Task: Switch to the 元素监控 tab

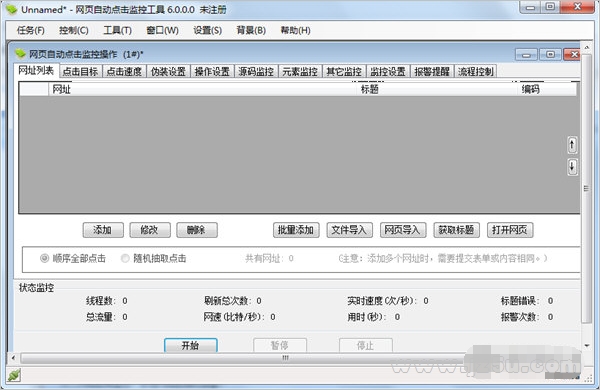Action: click(300, 72)
